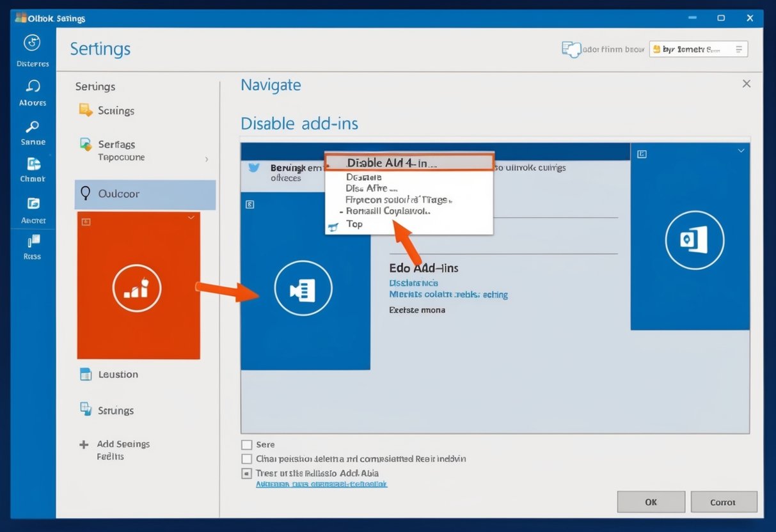
Task: Uncheck the Trusted Add-ins checkbox
Action: click(x=247, y=473)
